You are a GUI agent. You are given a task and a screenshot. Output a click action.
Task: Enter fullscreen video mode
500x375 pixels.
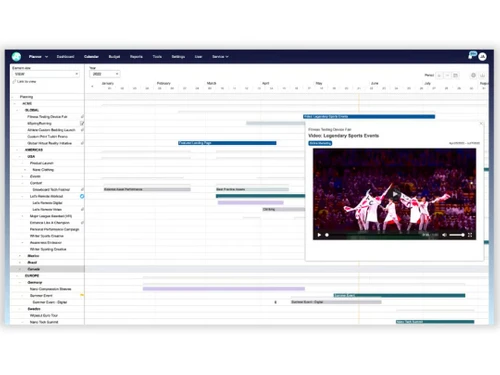[470, 235]
